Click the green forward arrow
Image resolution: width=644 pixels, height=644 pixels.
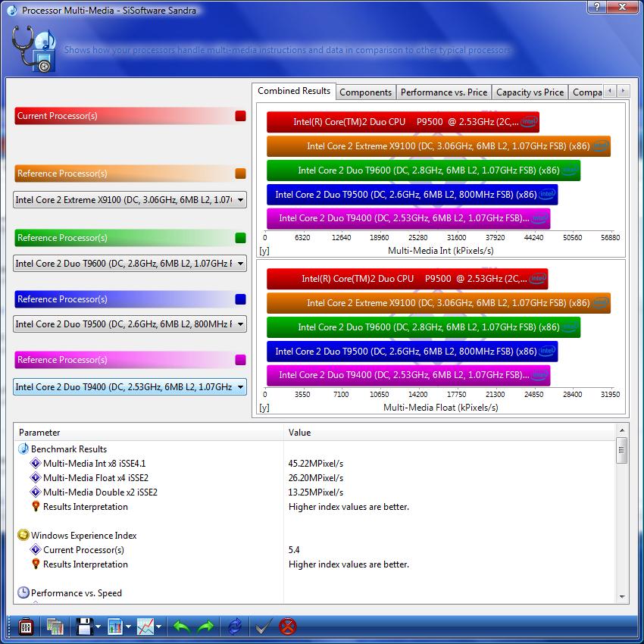206,627
